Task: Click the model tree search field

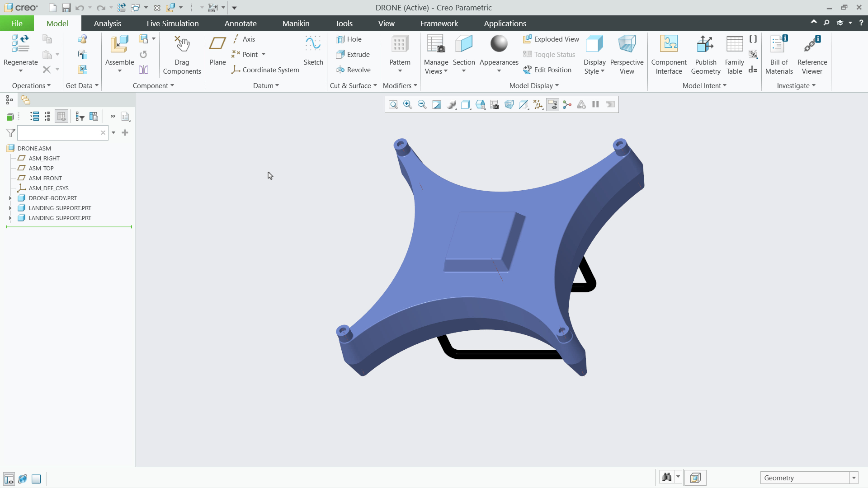Action: (58, 133)
